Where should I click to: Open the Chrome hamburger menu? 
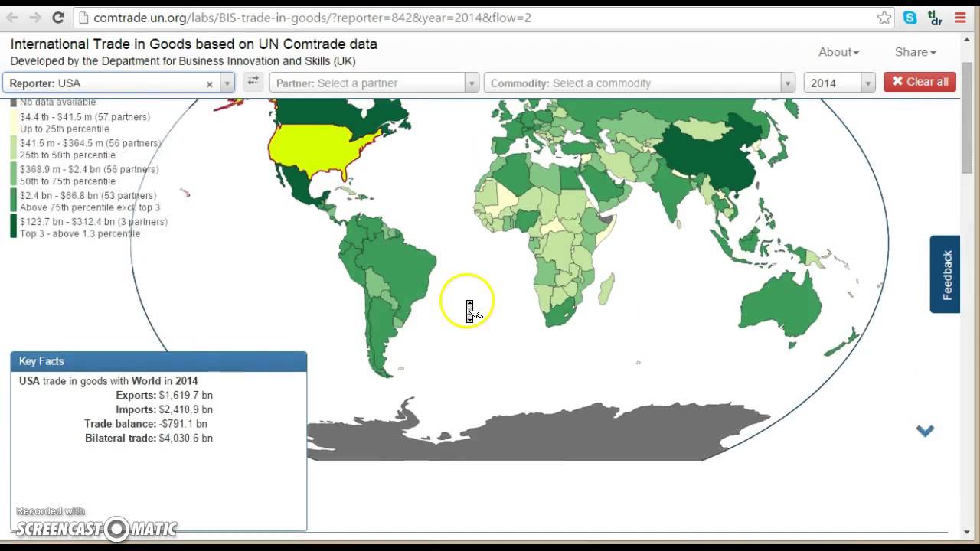(x=961, y=18)
